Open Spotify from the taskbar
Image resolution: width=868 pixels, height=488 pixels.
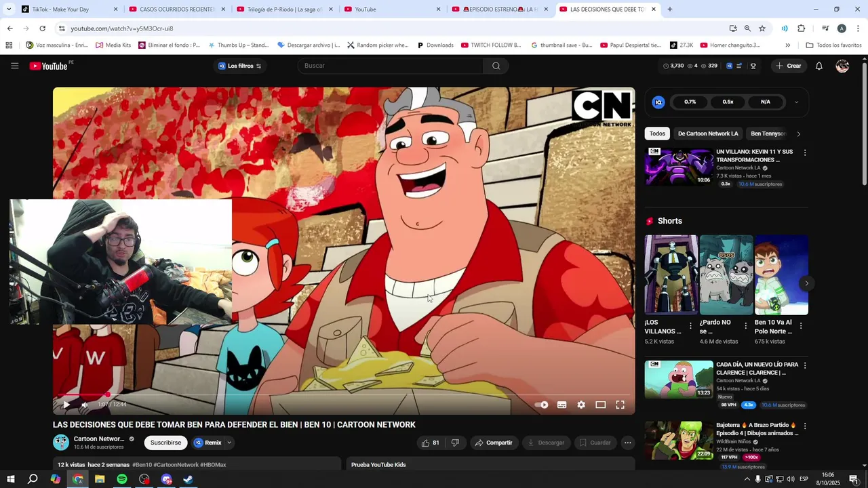[x=122, y=479]
